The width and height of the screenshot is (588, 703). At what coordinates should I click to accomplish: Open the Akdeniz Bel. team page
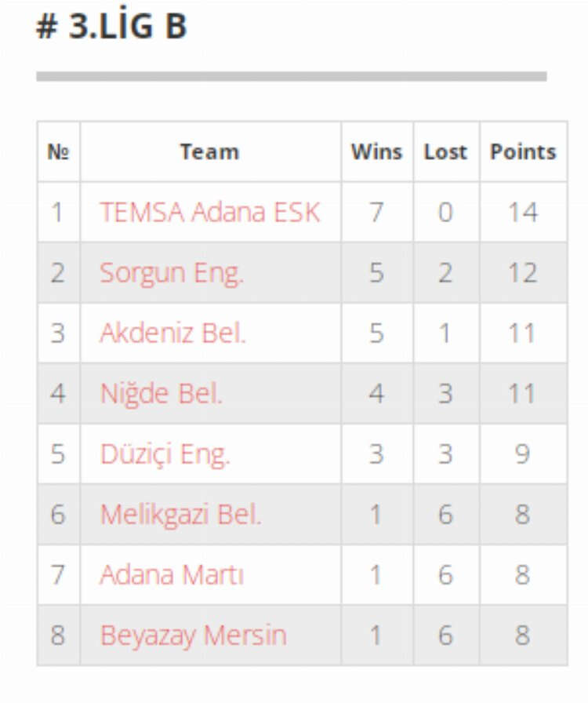point(172,333)
